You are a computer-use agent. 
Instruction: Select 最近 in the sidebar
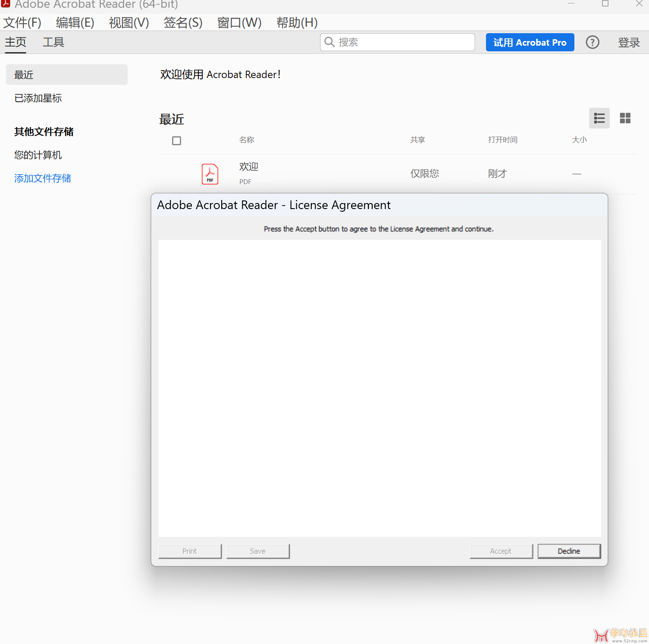click(67, 75)
